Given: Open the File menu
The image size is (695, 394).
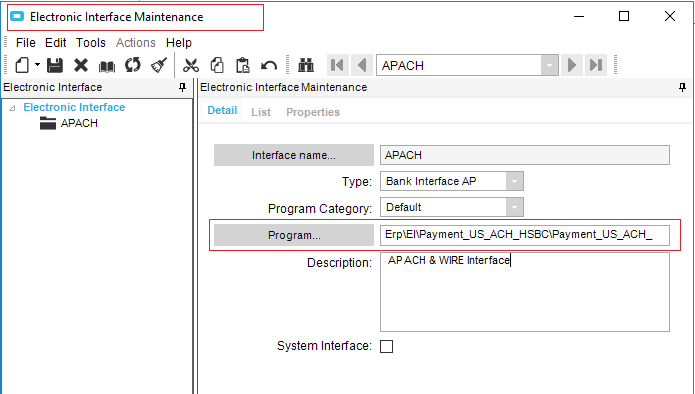Looking at the screenshot, I should [x=26, y=43].
